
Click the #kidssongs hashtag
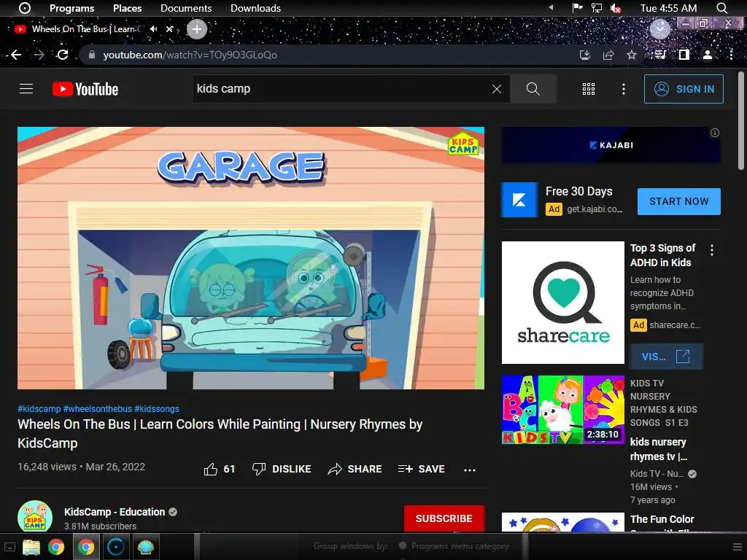click(x=157, y=408)
